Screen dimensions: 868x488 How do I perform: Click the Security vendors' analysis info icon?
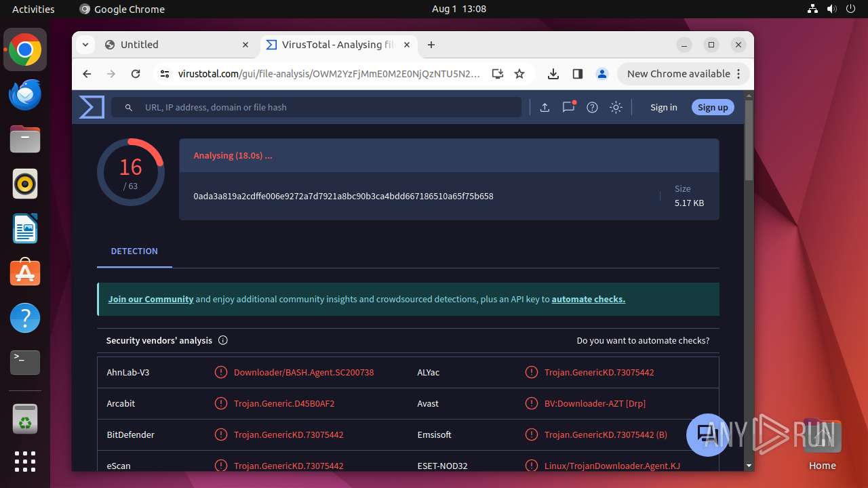223,340
